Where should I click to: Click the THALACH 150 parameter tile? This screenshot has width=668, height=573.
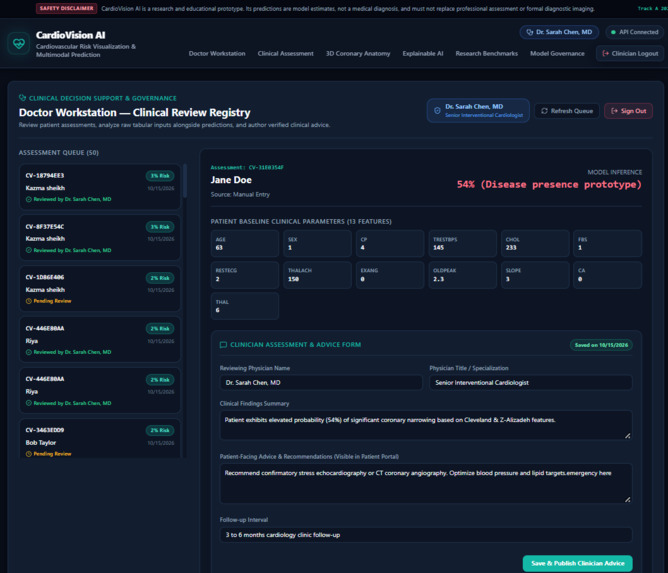coord(317,275)
